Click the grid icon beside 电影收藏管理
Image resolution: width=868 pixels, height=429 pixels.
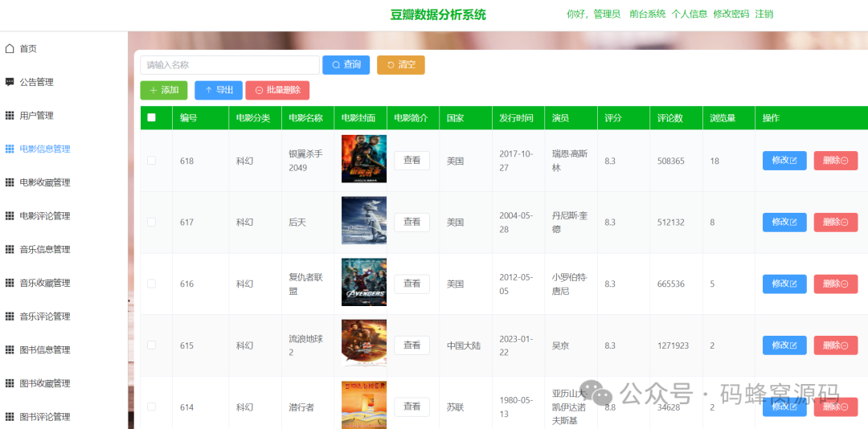click(x=10, y=182)
